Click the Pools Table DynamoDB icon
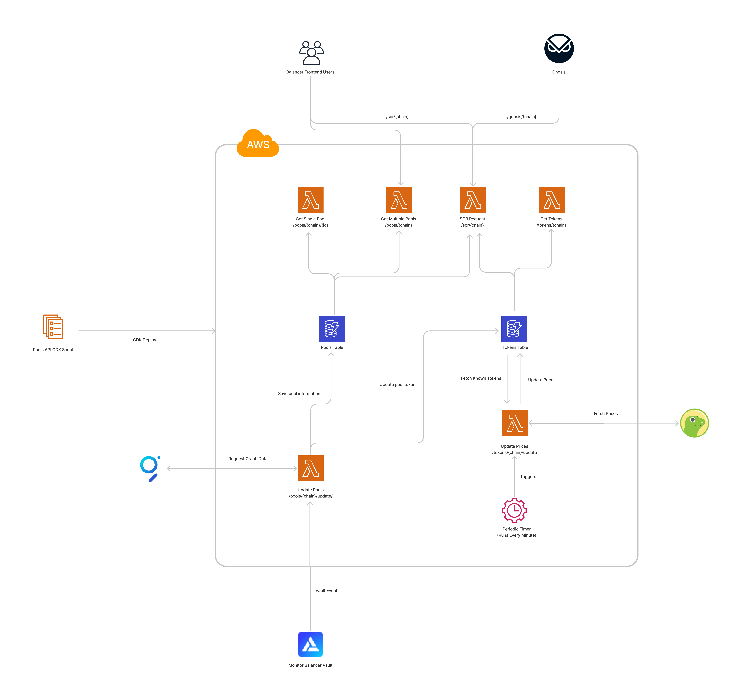The height and width of the screenshot is (700, 743). point(332,329)
